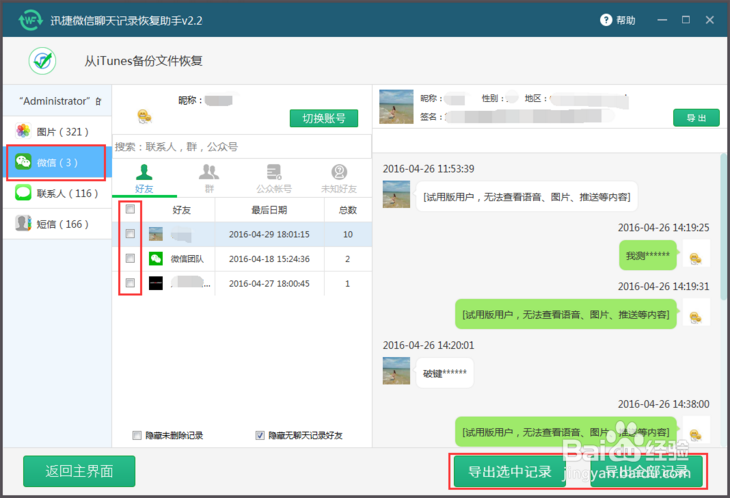Click the chat pane vertical scrollbar
Screen dimensions: 733x499
(x=724, y=226)
